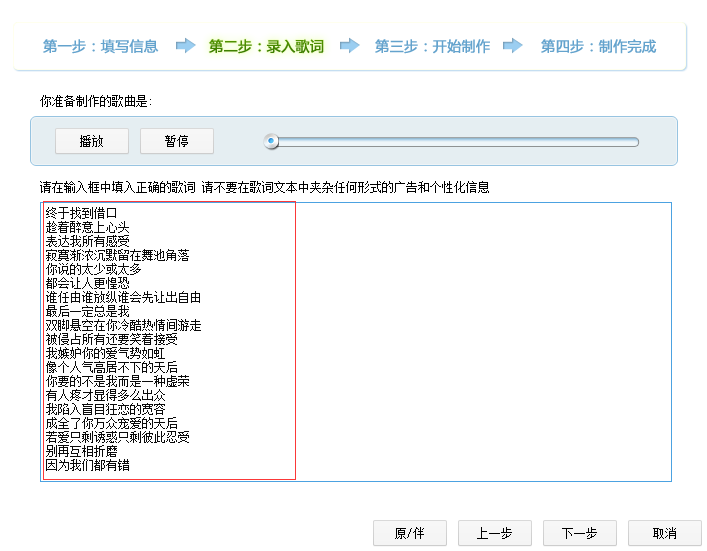Click the lyric line 终于找到借口
Image resolution: width=707 pixels, height=551 pixels.
pyautogui.click(x=82, y=213)
